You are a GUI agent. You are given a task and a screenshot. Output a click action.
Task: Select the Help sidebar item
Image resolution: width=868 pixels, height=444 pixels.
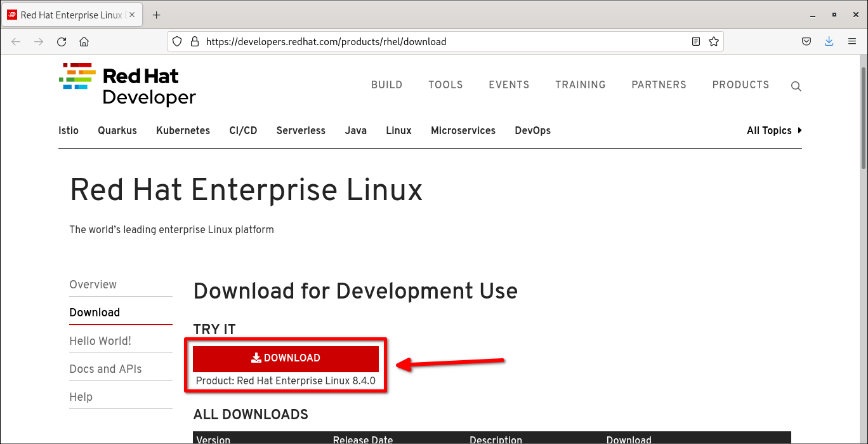pos(81,397)
